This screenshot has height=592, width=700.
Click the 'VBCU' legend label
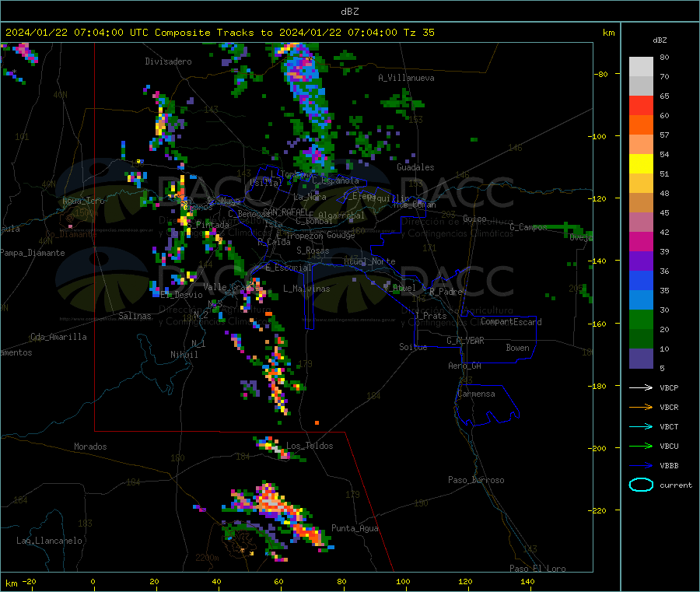pyautogui.click(x=669, y=446)
